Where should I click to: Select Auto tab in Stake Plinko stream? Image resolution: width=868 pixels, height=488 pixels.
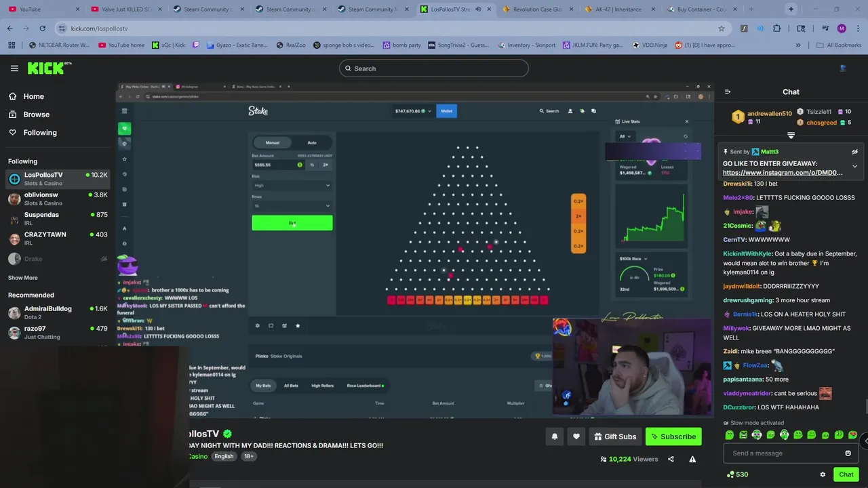pos(312,142)
